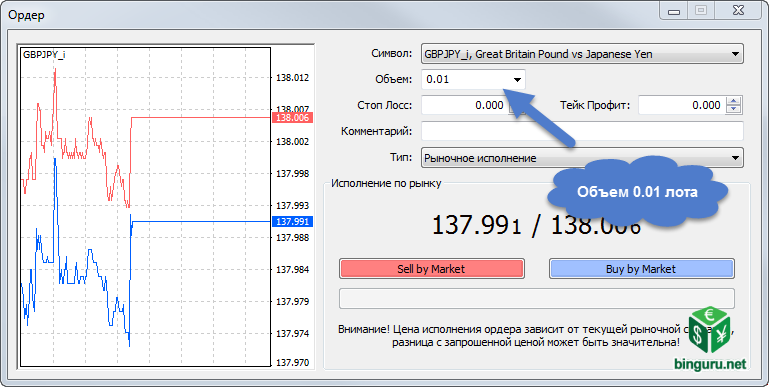Click the Тейк Профит label
Screen dimensions: 769x387
[x=595, y=105]
